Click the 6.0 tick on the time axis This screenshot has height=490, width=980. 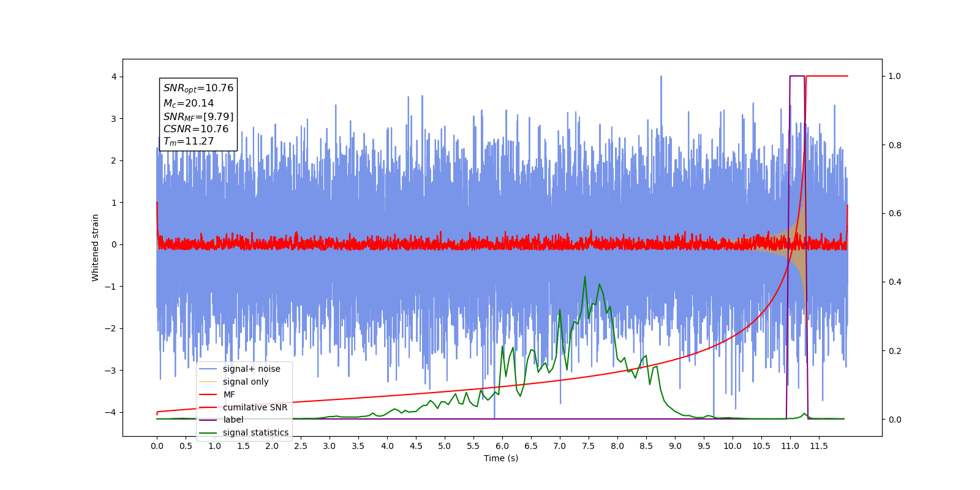502,446
